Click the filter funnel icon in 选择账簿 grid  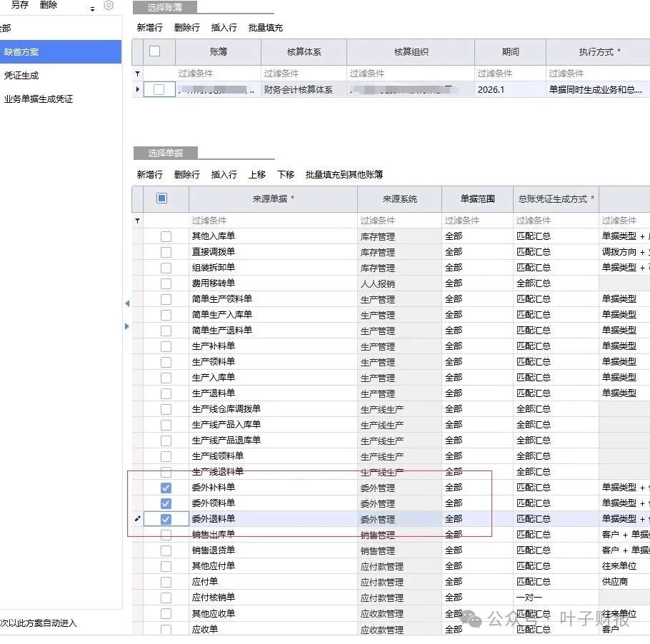point(138,74)
